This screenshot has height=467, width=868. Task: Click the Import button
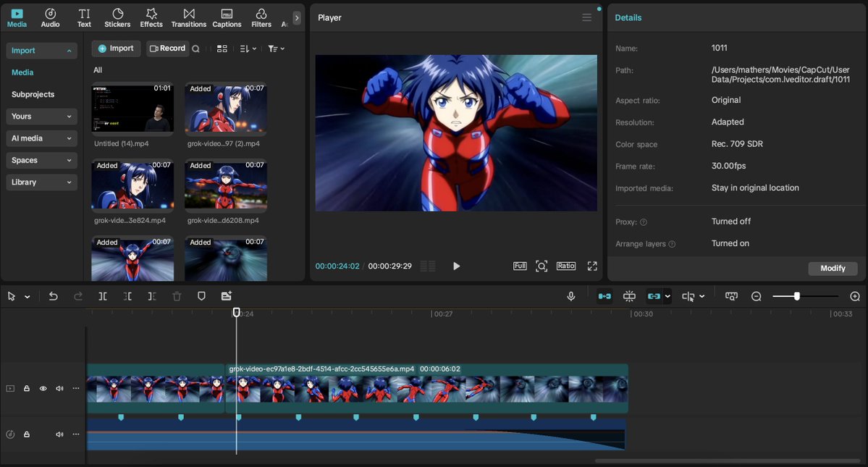click(116, 49)
